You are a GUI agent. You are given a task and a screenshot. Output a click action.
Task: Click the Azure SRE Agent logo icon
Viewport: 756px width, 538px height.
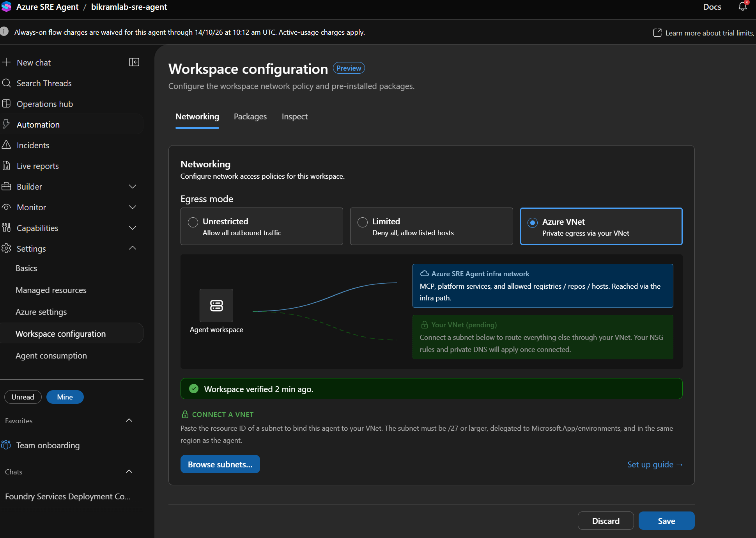click(6, 7)
